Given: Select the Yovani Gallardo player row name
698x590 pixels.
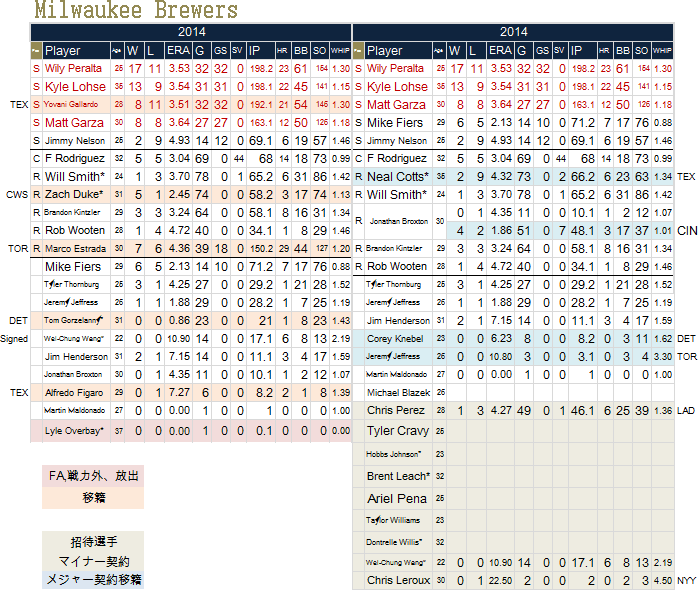Looking at the screenshot, I should pyautogui.click(x=71, y=105).
